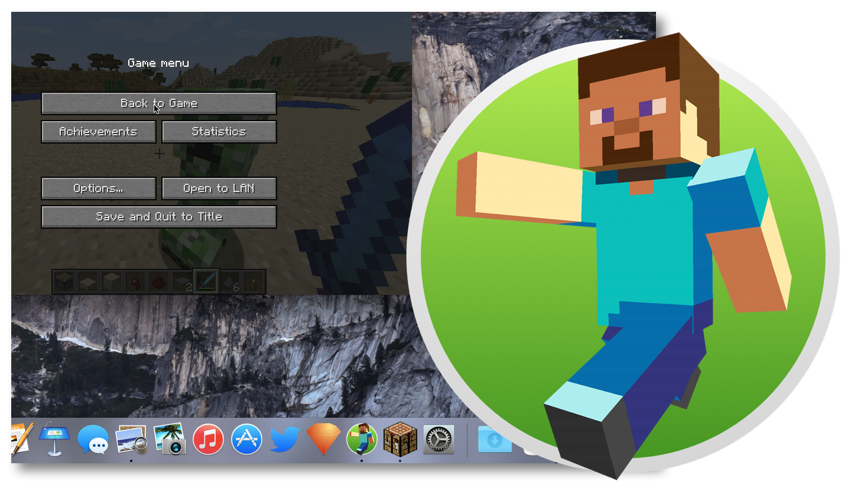Open the Twitter dock icon
Viewport: 851px width, 504px height.
point(285,440)
